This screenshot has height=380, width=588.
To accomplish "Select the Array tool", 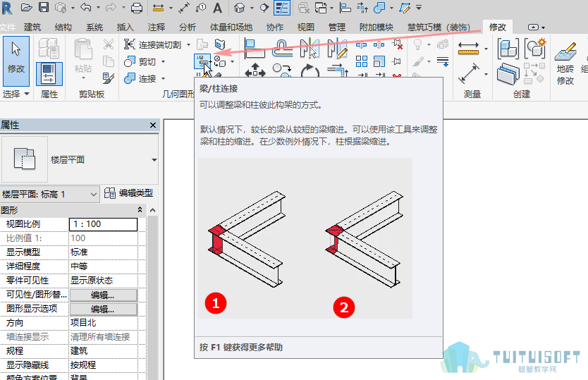I will (x=362, y=61).
